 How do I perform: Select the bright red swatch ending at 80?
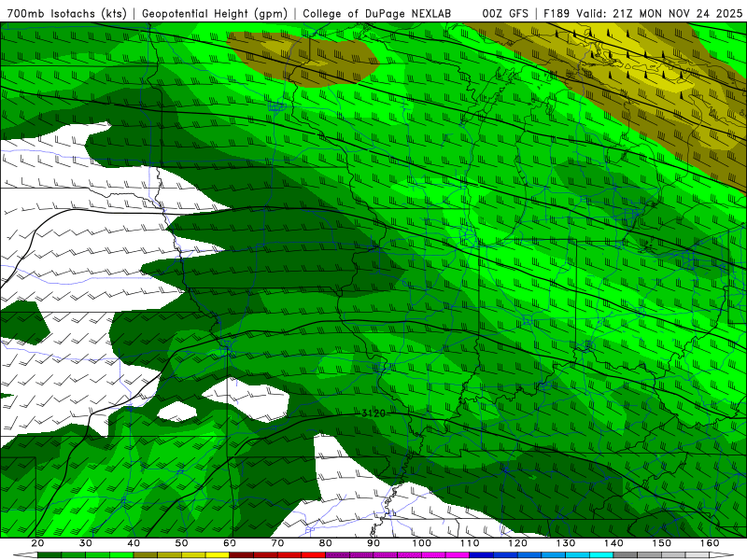pyautogui.click(x=314, y=554)
